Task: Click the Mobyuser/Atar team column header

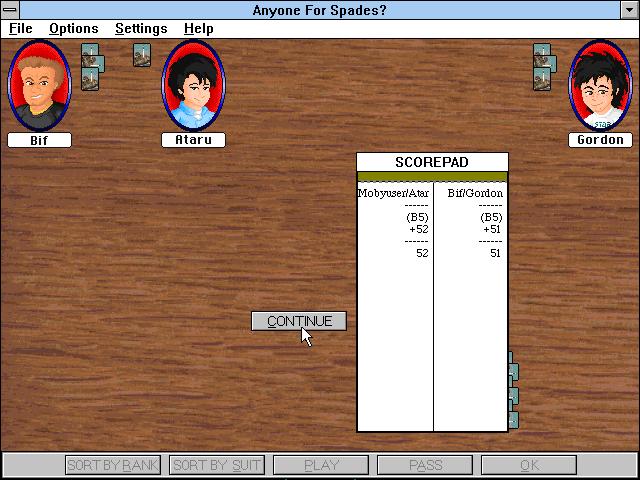Action: 393,193
